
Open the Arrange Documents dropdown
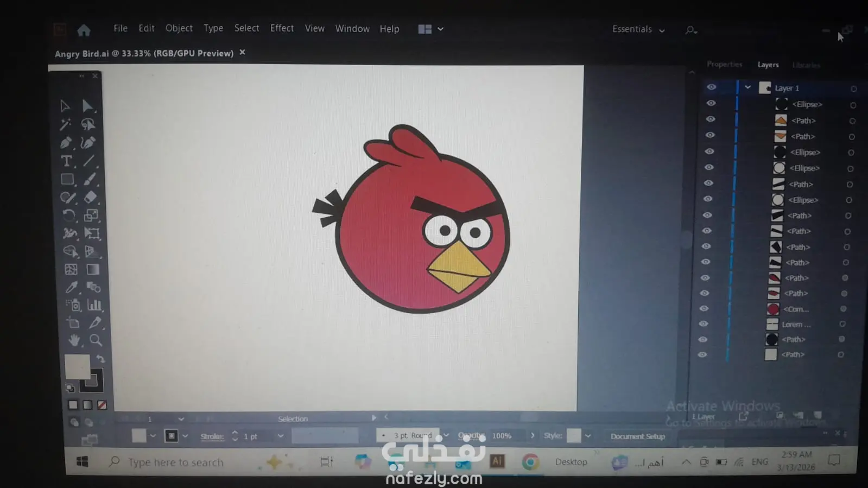click(x=431, y=29)
